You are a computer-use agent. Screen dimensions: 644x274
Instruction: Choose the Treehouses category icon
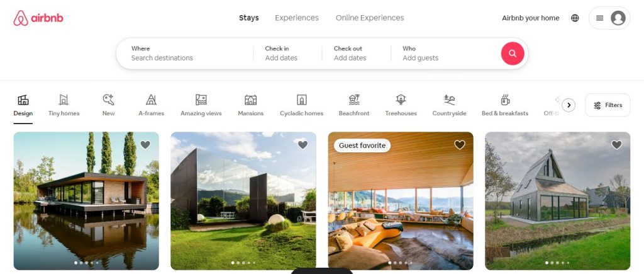[x=401, y=100]
